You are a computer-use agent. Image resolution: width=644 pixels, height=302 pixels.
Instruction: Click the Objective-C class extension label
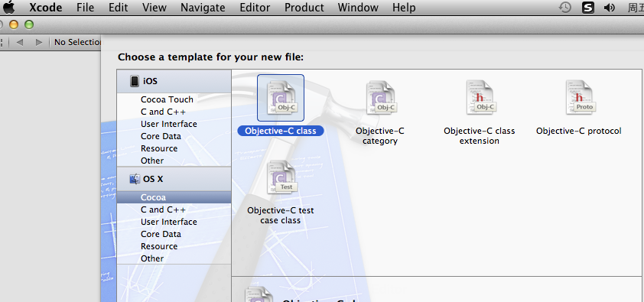tap(480, 136)
